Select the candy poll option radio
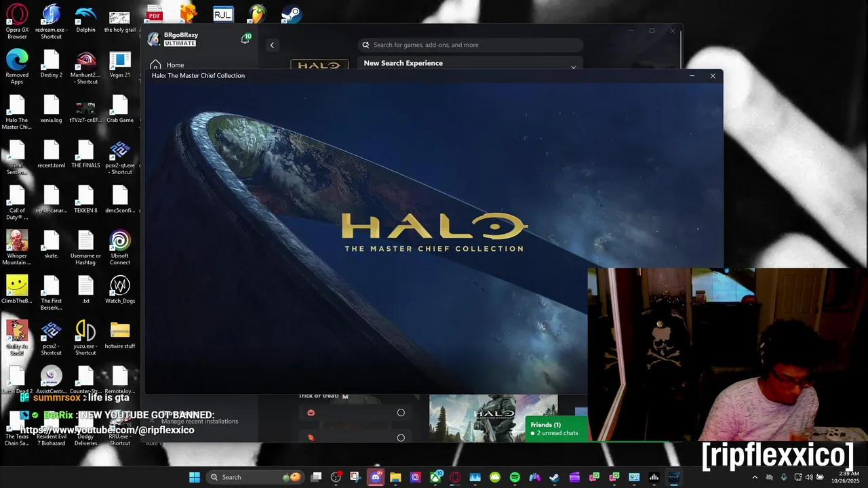This screenshot has height=488, width=868. [401, 438]
